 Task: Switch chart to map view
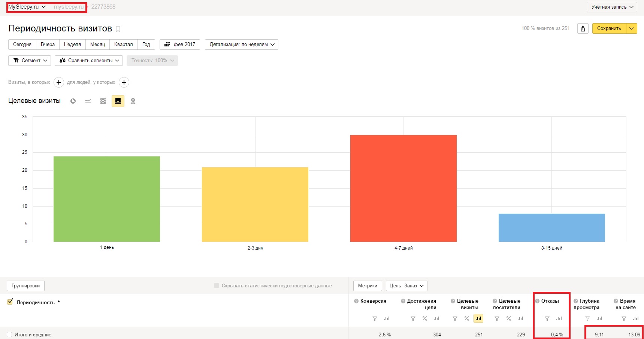[x=133, y=101]
